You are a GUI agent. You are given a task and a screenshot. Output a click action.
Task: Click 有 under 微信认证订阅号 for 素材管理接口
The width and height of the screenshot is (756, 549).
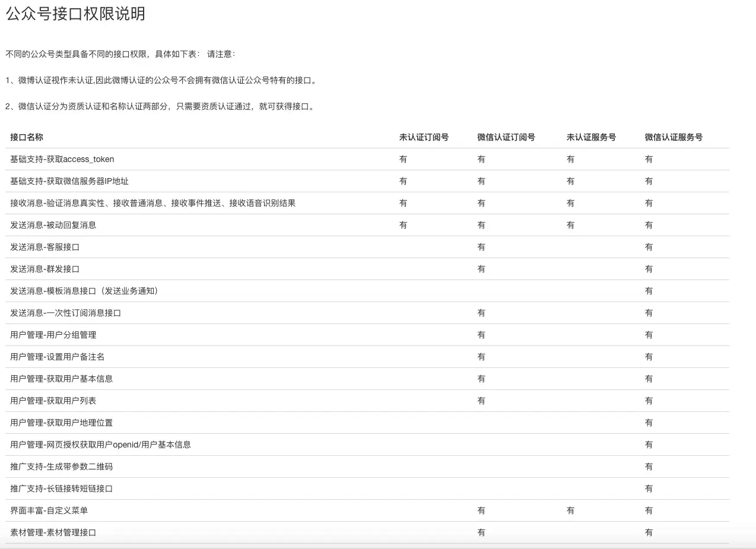[x=481, y=532]
